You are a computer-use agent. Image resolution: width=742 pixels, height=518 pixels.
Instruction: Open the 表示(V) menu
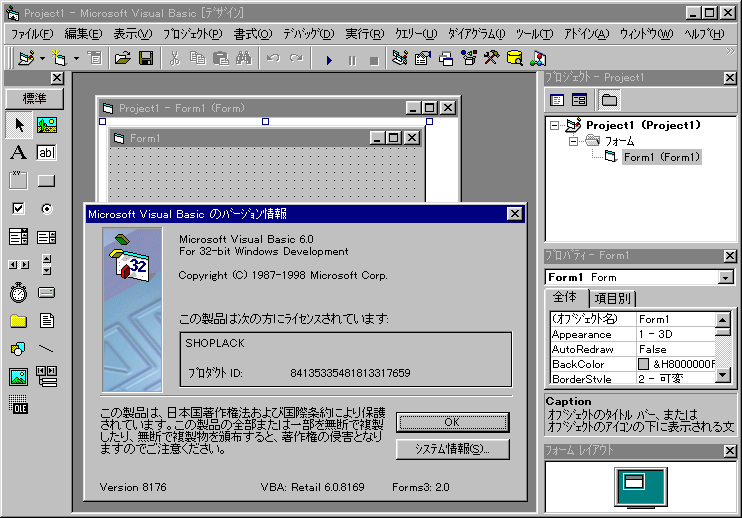coord(133,34)
